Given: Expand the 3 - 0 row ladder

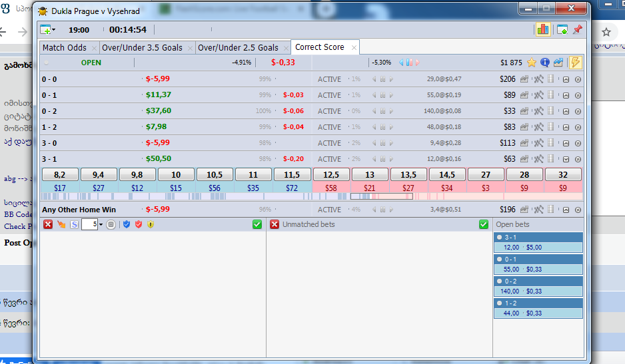Looking at the screenshot, I should pos(566,143).
